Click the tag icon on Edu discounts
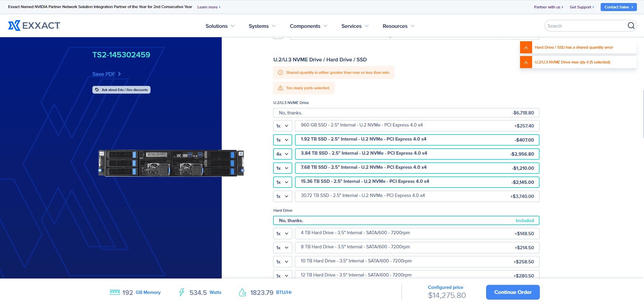 [97, 90]
